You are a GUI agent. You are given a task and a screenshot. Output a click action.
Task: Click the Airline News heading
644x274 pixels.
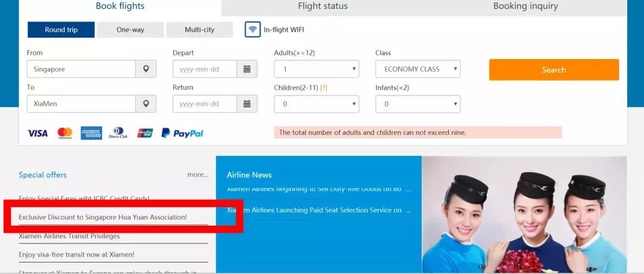(249, 175)
